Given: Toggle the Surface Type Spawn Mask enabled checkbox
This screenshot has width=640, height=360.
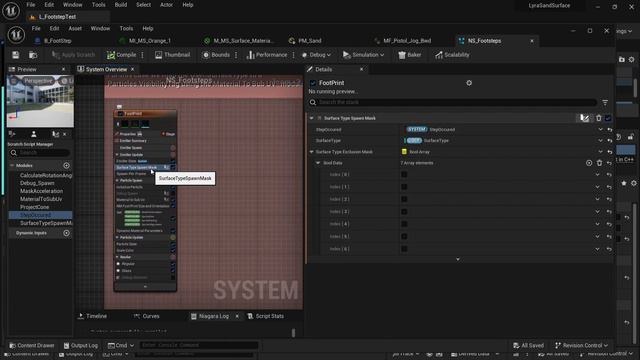Looking at the screenshot, I should point(608,118).
